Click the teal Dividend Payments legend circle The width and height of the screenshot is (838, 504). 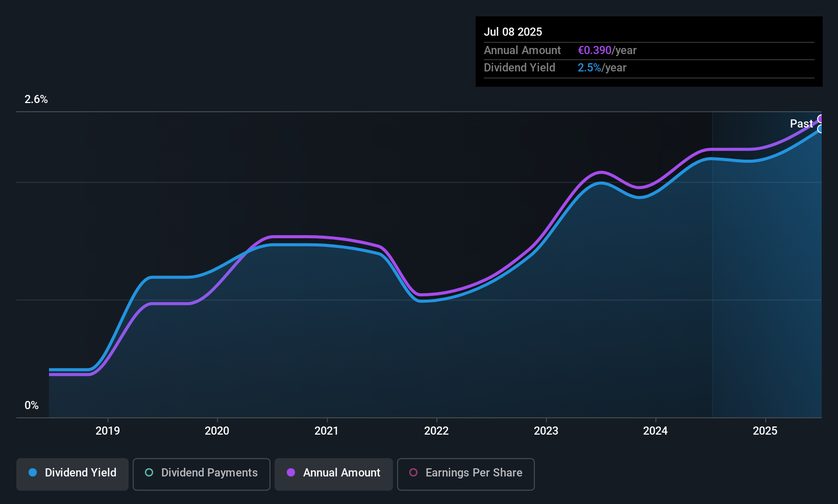pyautogui.click(x=149, y=472)
